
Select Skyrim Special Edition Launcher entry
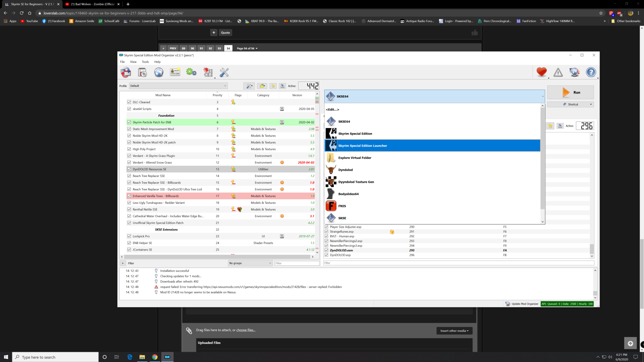pyautogui.click(x=432, y=146)
